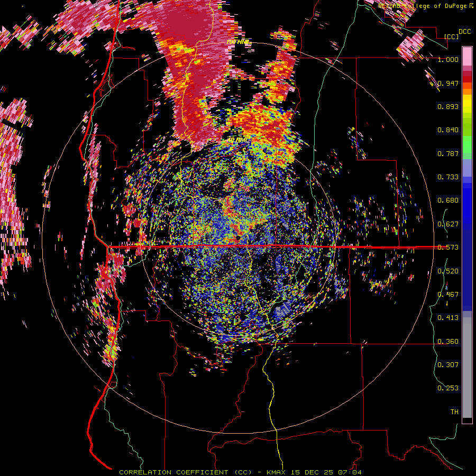Click the 0.840 scale value
The height and width of the screenshot is (476, 476).
(448, 130)
